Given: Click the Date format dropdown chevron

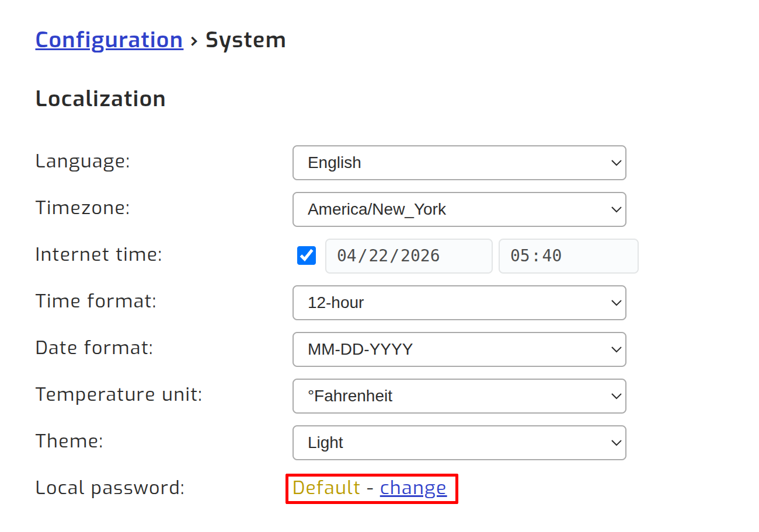Looking at the screenshot, I should coord(616,349).
